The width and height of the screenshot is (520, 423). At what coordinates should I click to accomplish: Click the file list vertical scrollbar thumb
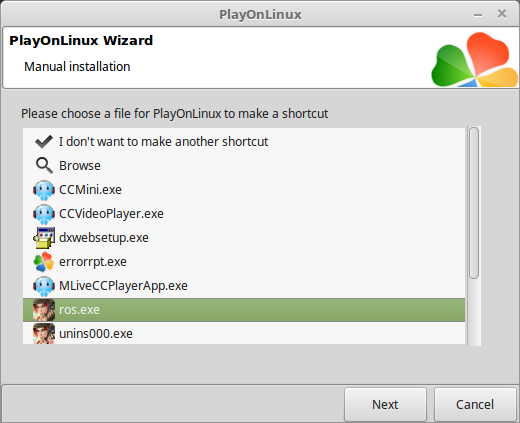click(x=474, y=203)
